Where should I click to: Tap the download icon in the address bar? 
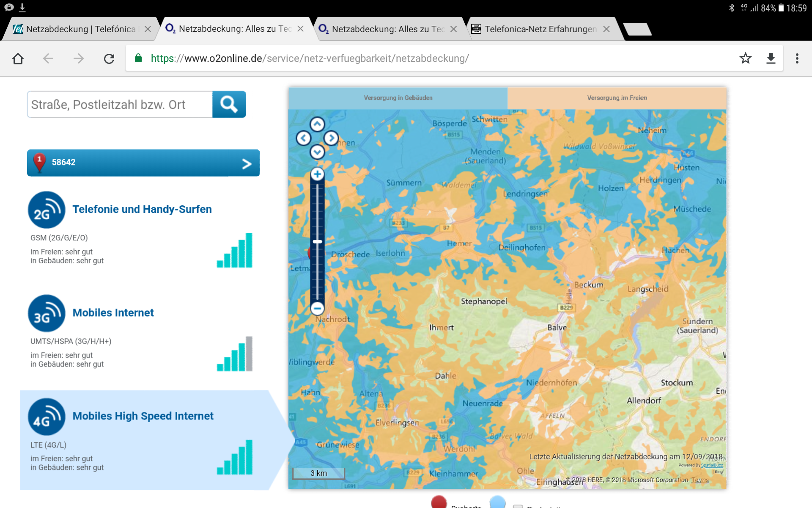[x=771, y=58]
